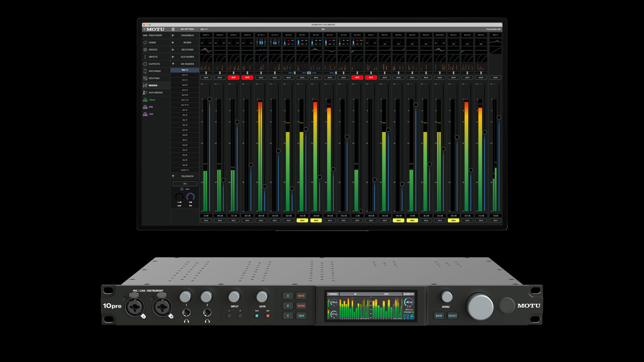This screenshot has height=362, width=644.
Task: Click the triangle beside the MOTU logo
Action: 144,29
